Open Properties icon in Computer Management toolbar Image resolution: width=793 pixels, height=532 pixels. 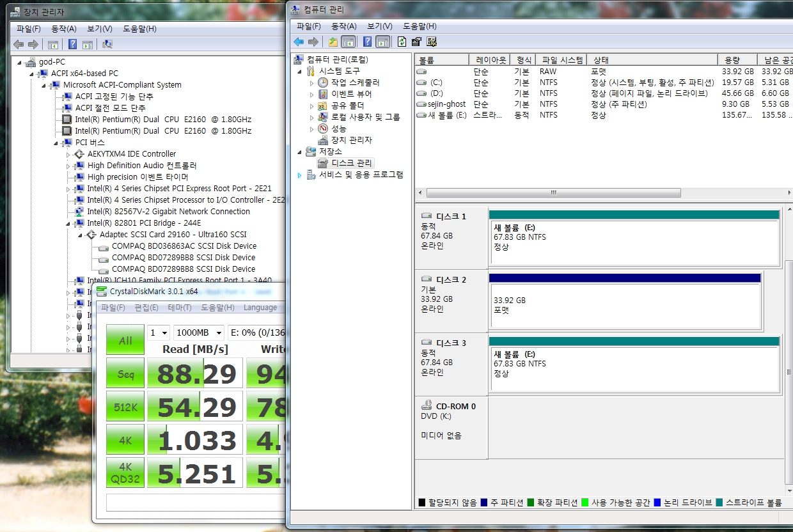click(416, 42)
